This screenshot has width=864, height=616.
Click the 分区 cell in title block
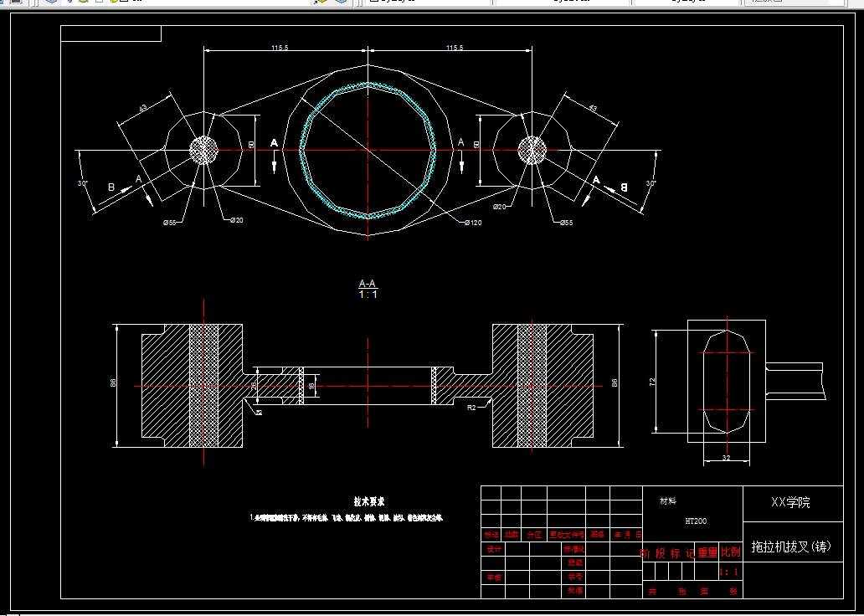pyautogui.click(x=534, y=535)
